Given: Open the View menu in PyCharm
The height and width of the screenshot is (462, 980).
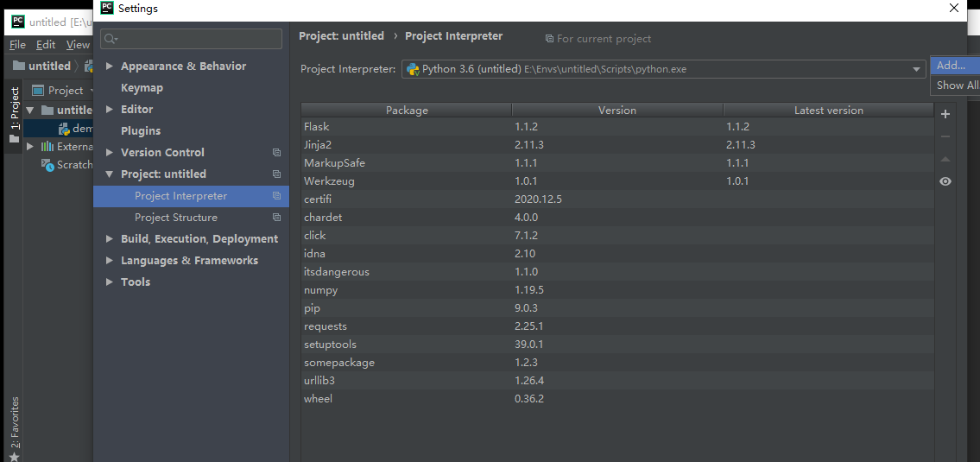Looking at the screenshot, I should [x=78, y=44].
